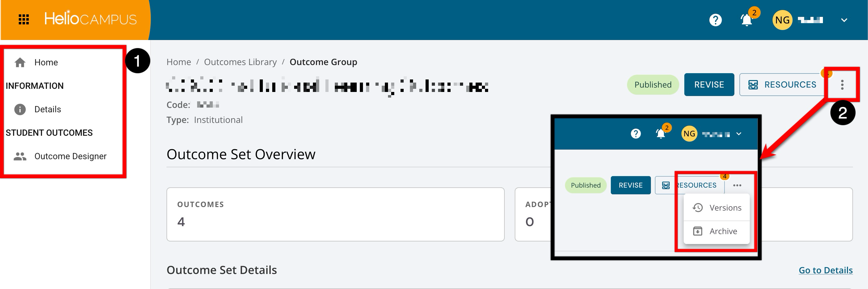The height and width of the screenshot is (289, 868).
Task: Click the Outcome Designer people icon
Action: pos(20,156)
